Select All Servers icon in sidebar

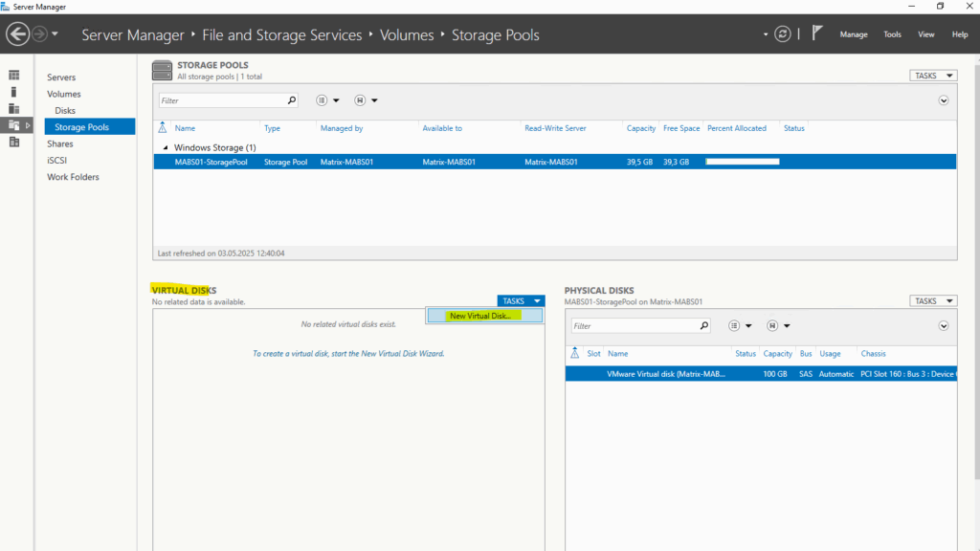pos(14,108)
